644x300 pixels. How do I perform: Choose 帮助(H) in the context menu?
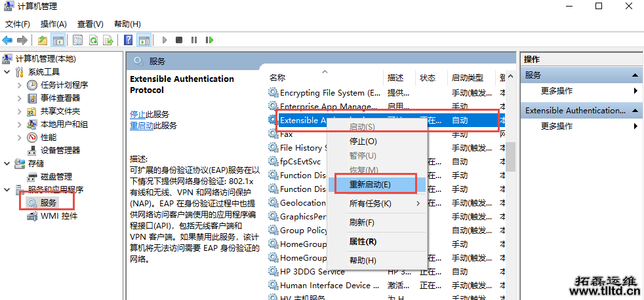point(378,261)
